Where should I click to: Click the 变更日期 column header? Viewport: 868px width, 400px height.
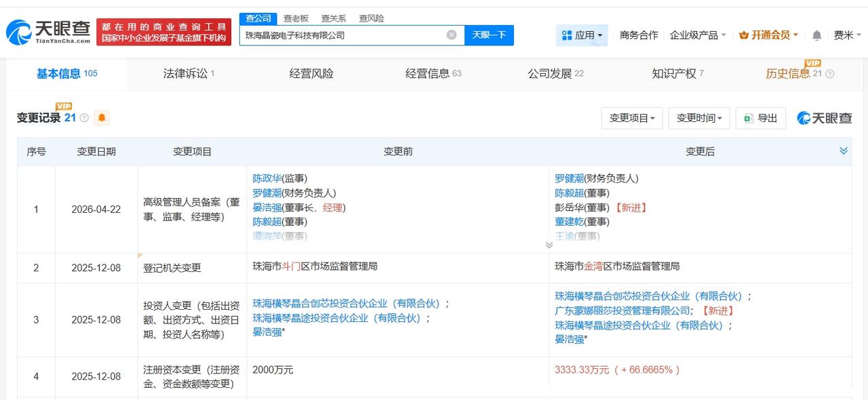point(96,151)
